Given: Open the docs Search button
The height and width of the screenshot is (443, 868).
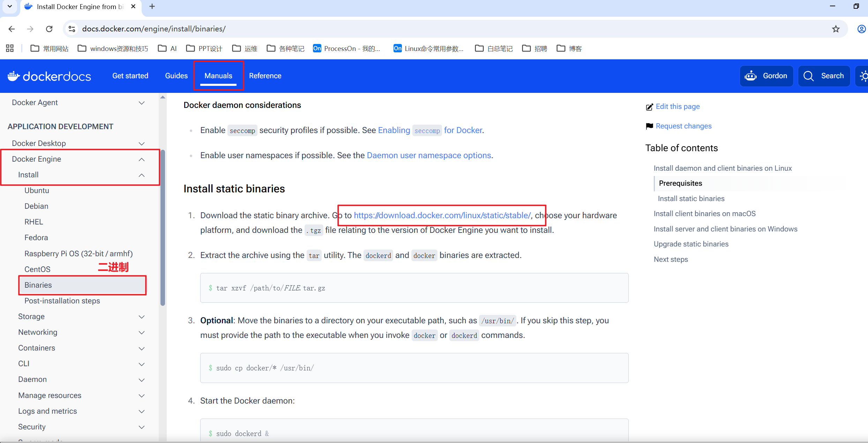Looking at the screenshot, I should (824, 76).
